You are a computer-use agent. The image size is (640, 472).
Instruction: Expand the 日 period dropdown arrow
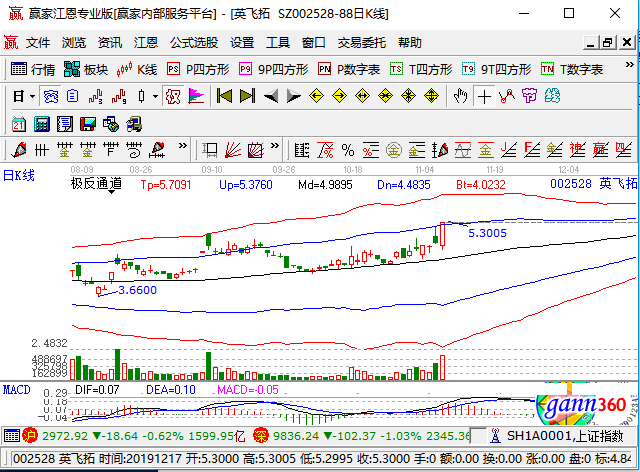(32, 97)
